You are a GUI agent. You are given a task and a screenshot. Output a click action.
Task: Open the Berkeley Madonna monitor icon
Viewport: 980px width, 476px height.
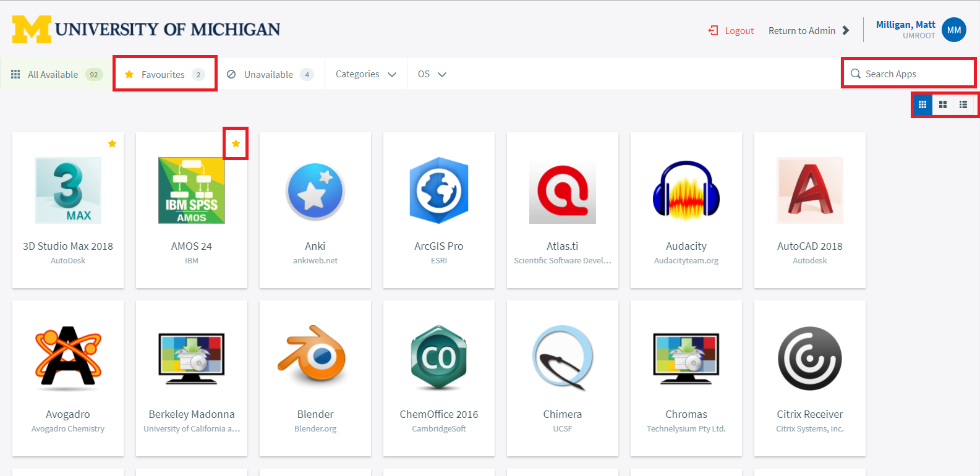(x=192, y=359)
